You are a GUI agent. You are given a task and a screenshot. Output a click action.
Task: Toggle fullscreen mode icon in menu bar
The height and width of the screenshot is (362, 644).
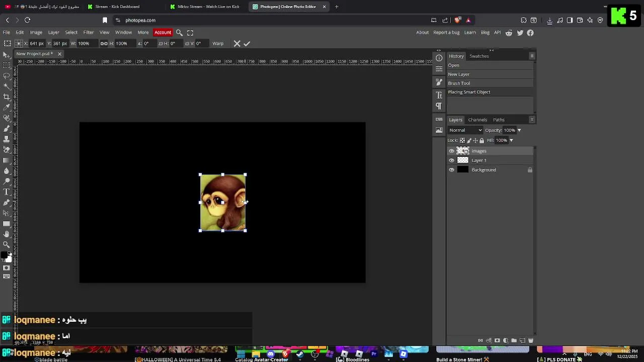[x=190, y=33]
